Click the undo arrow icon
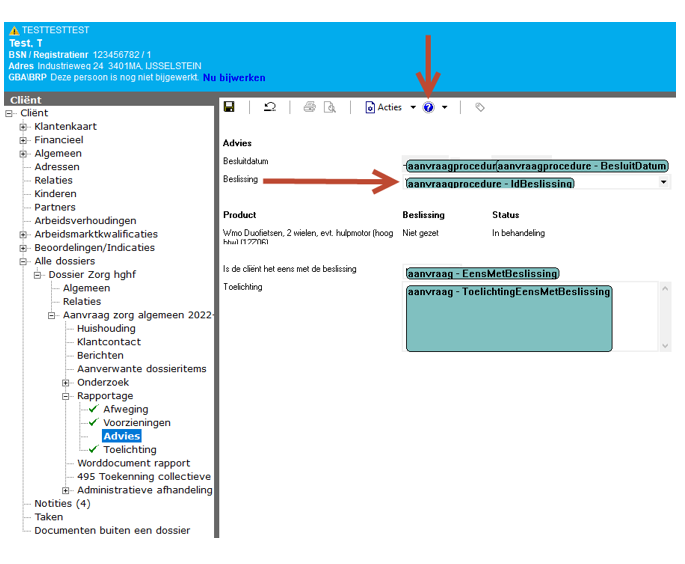This screenshot has width=685, height=564. coord(270,107)
